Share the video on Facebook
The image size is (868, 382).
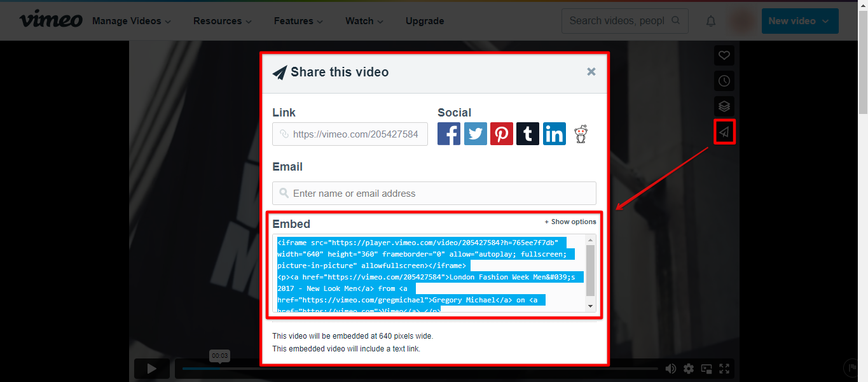point(449,134)
